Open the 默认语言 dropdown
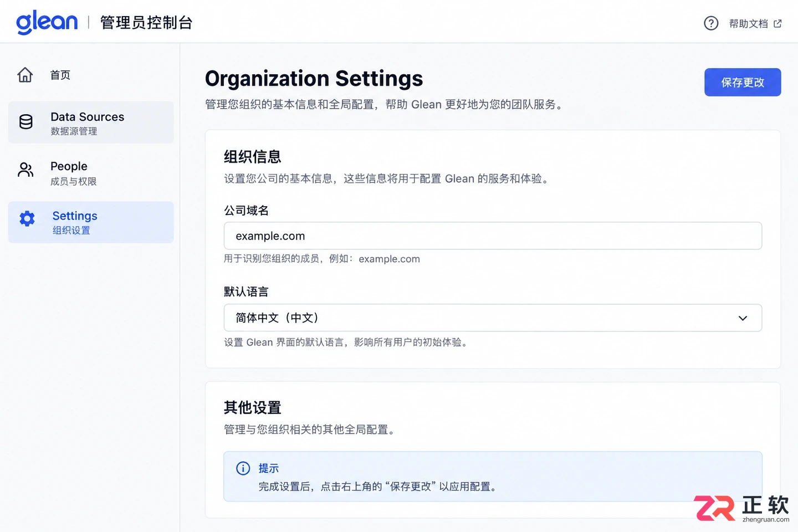Screen dimensions: 798x532 [493, 318]
